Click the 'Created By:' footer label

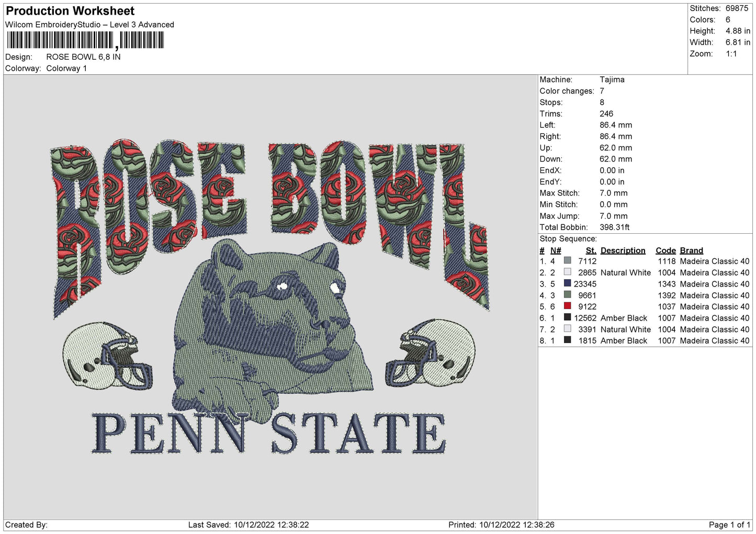(x=26, y=525)
